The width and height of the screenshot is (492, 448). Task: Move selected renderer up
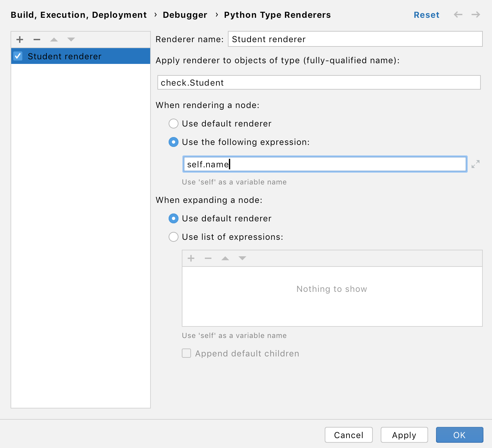coord(54,40)
